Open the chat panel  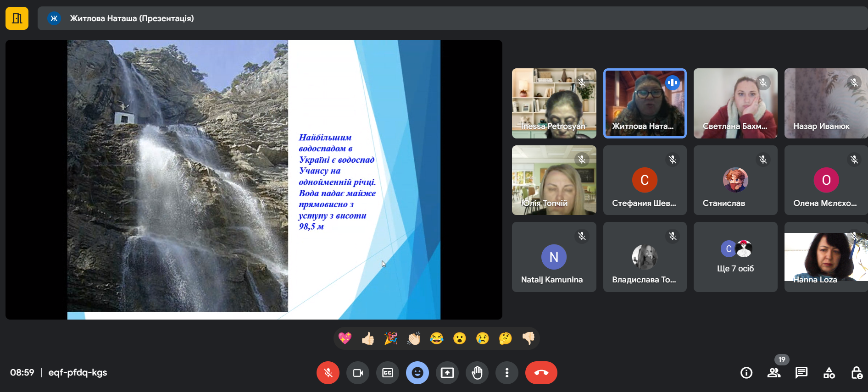[x=801, y=373]
